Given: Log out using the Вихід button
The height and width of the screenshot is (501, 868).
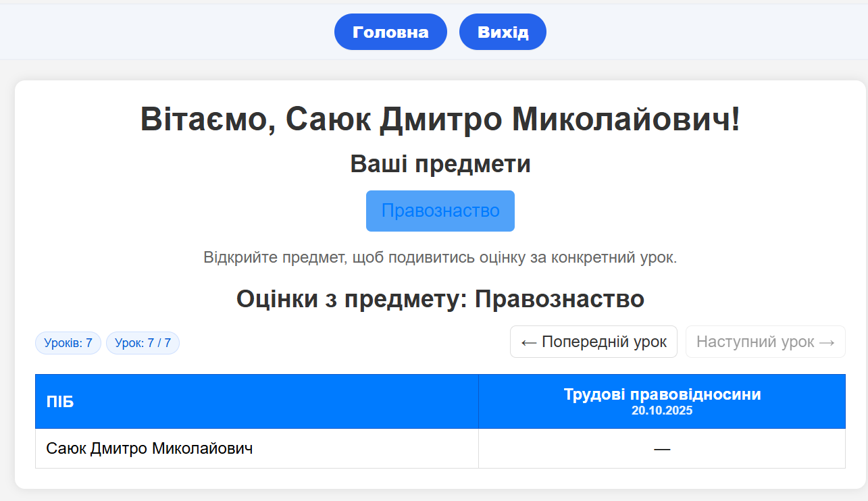Looking at the screenshot, I should pyautogui.click(x=503, y=32).
